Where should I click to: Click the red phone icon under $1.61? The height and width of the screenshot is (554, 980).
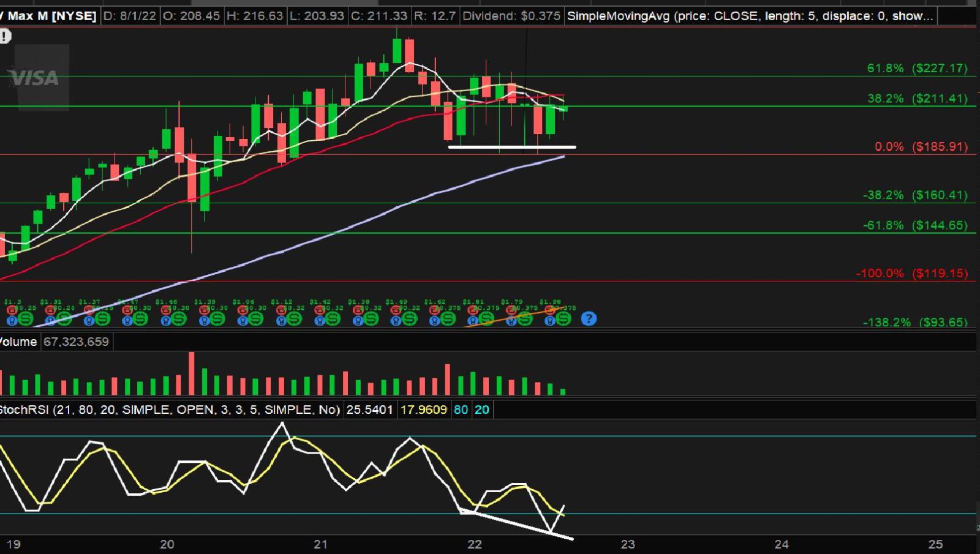[473, 310]
